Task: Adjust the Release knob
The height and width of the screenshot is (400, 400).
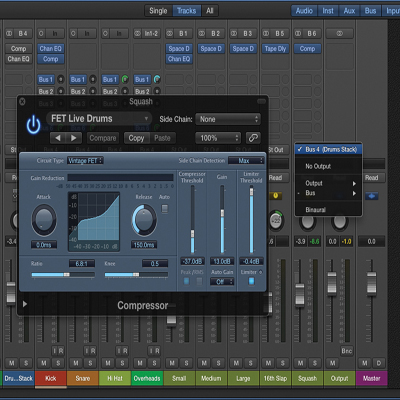Action: point(144,220)
